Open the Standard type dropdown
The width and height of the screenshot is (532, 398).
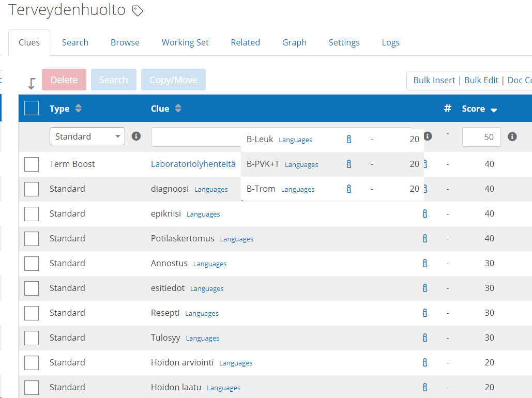(87, 136)
